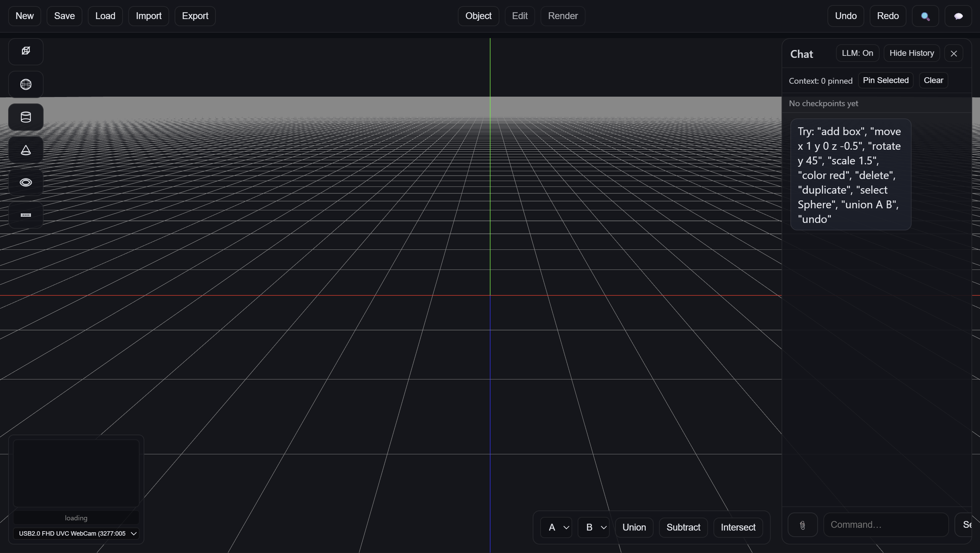Add a plane primitive from sidebar
The width and height of the screenshot is (980, 553).
click(x=26, y=215)
